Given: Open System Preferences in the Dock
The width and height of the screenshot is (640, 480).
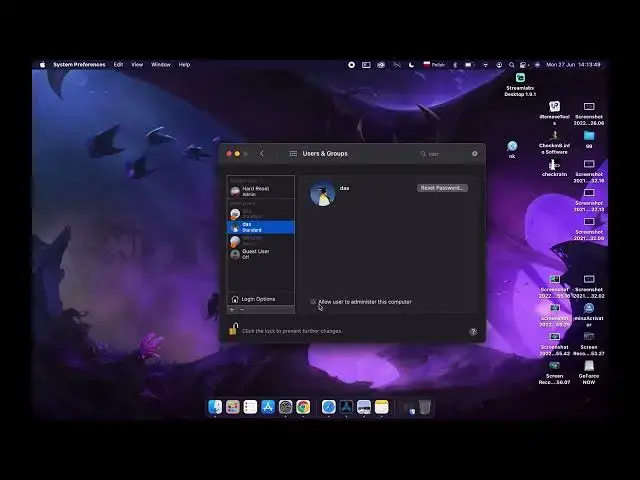Looking at the screenshot, I should tap(285, 407).
